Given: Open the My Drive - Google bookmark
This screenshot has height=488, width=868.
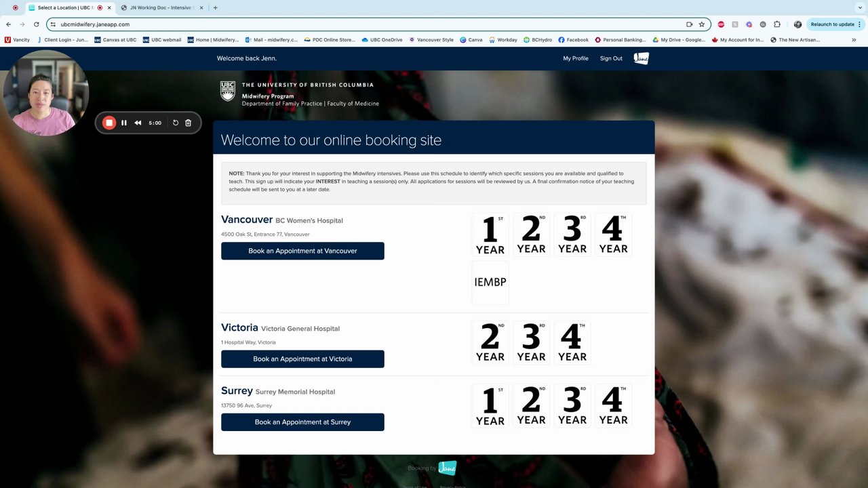Looking at the screenshot, I should click(x=678, y=40).
